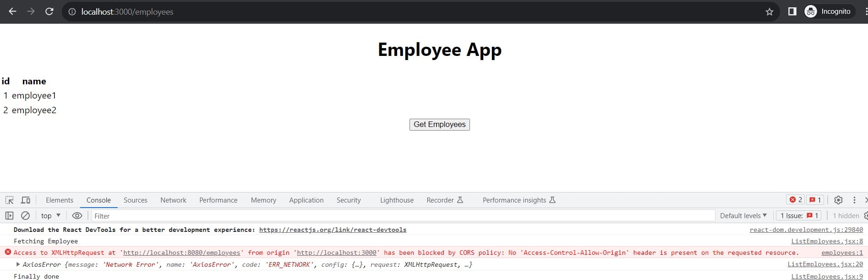Go back to the previous page
The width and height of the screenshot is (868, 280).
12,11
